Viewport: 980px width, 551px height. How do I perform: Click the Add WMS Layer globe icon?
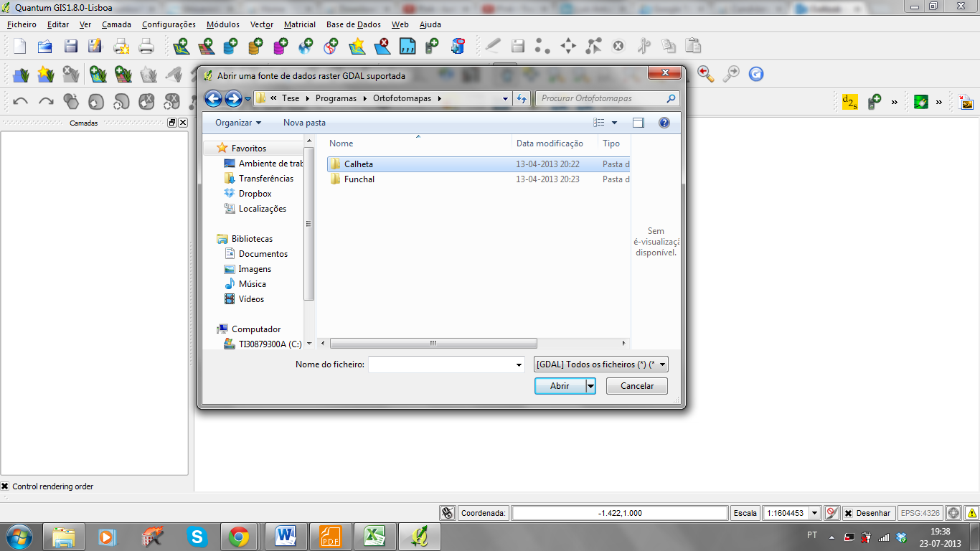[x=306, y=47]
